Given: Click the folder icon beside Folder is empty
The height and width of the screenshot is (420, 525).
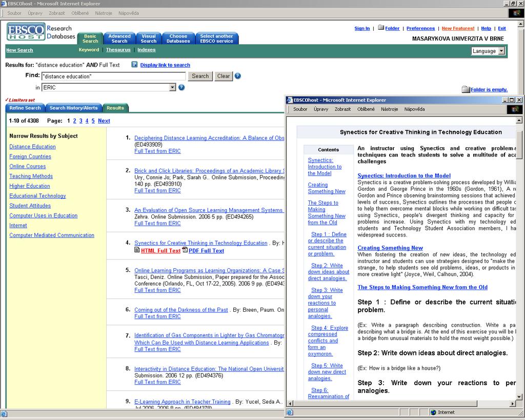Looking at the screenshot, I should (x=466, y=89).
